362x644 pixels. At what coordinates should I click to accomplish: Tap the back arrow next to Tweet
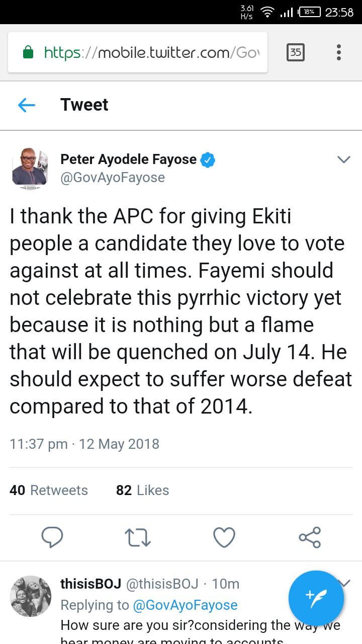coord(27,105)
